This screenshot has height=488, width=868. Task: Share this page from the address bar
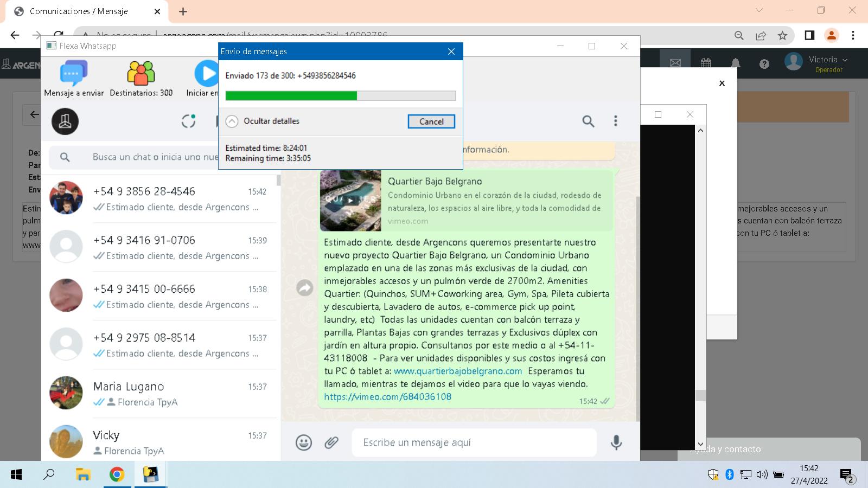click(761, 35)
